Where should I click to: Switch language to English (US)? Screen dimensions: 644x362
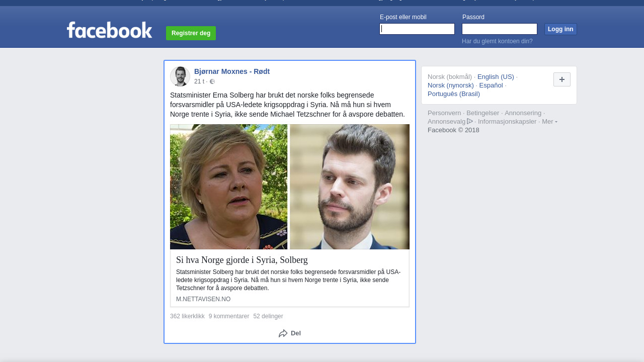point(496,76)
